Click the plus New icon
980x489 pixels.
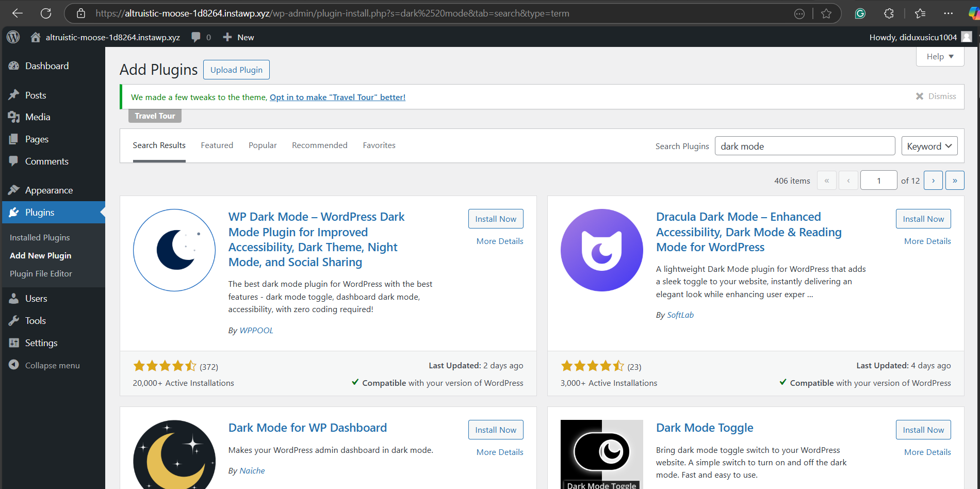point(227,37)
